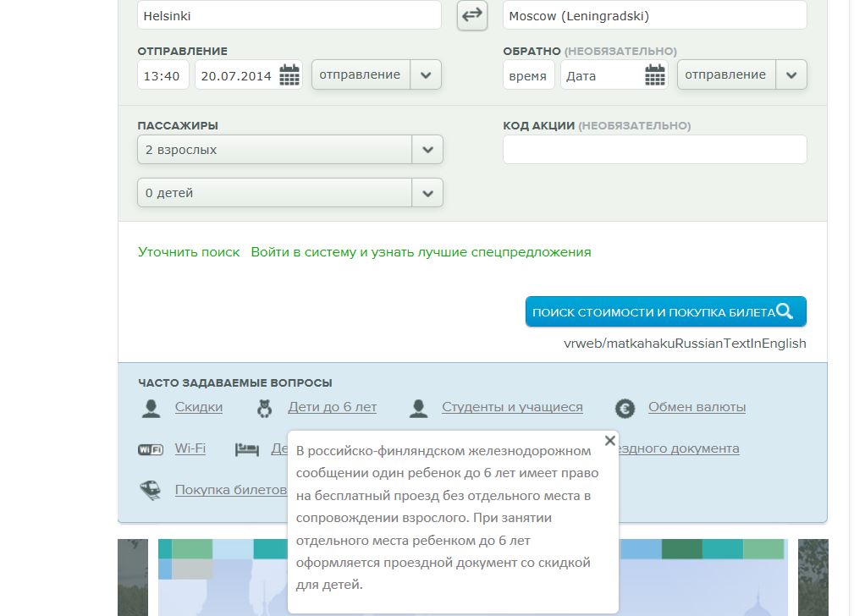This screenshot has width=865, height=616.
Task: Click the teddy bear children icon
Action: click(x=265, y=408)
